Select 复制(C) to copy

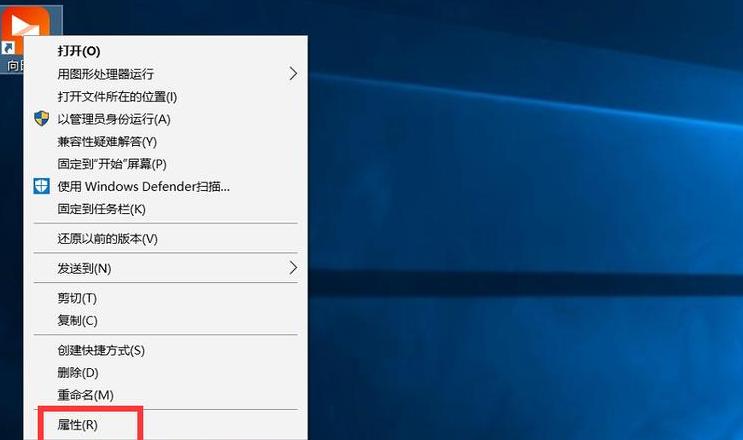pos(77,321)
